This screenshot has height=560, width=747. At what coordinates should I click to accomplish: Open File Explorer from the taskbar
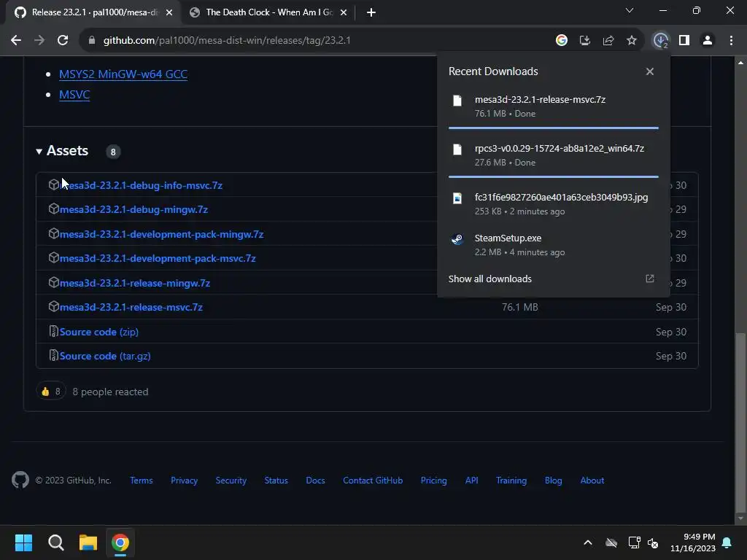(88, 542)
